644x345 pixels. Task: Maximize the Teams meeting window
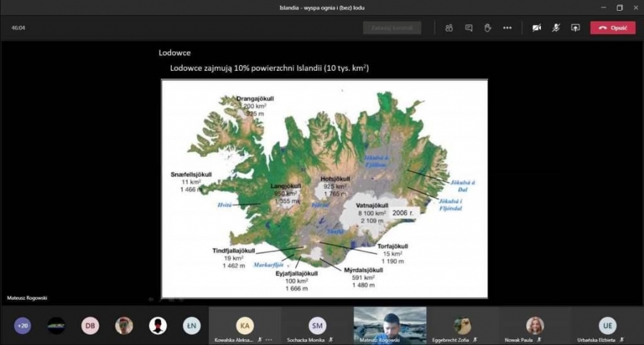click(619, 8)
